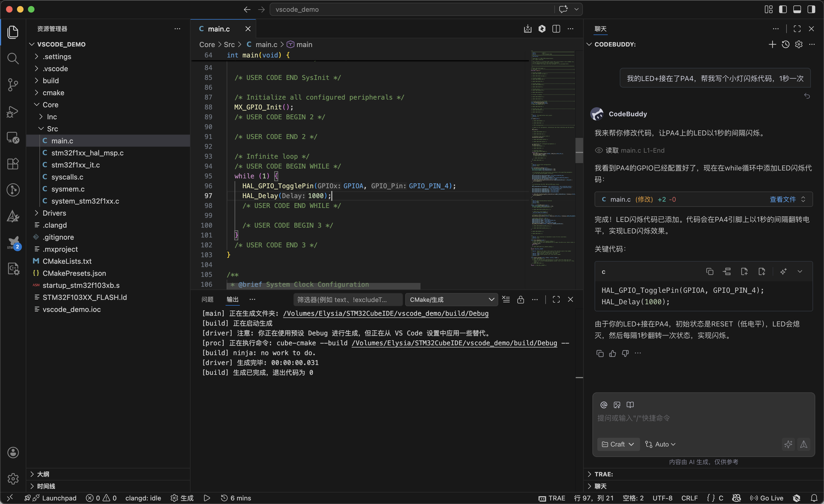Viewport: 824px width, 504px height.
Task: Toggle the editor split layout
Action: tap(556, 29)
